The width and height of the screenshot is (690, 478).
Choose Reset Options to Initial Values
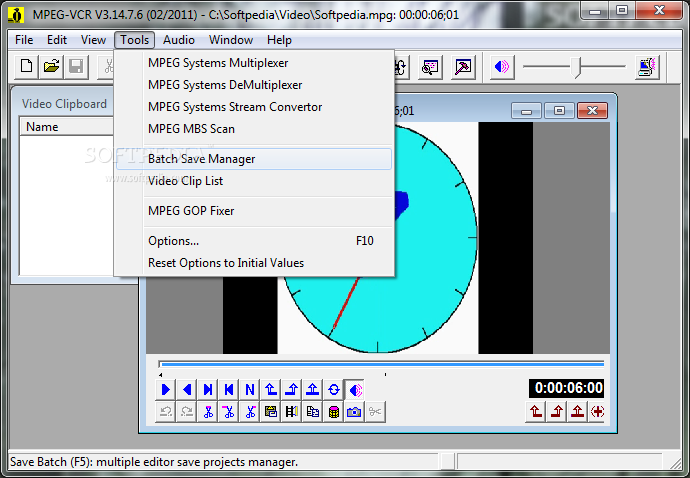pyautogui.click(x=254, y=263)
